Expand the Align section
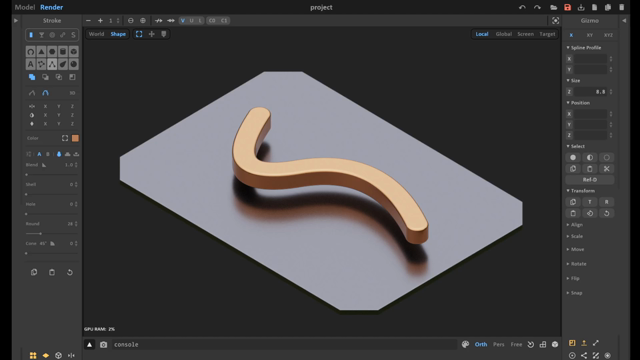The height and width of the screenshot is (360, 640). pyautogui.click(x=575, y=225)
